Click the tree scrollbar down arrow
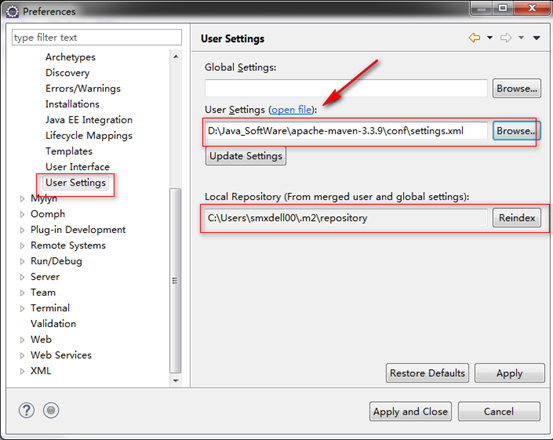The image size is (553, 440). (176, 381)
